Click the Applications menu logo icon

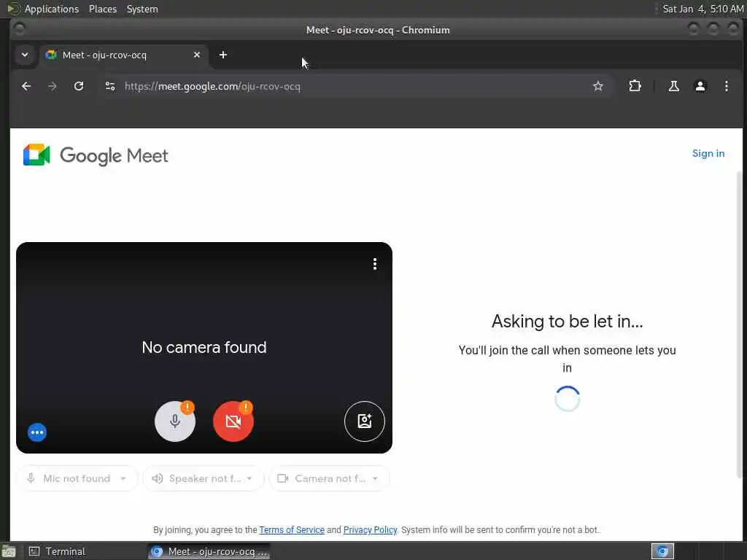[13, 9]
